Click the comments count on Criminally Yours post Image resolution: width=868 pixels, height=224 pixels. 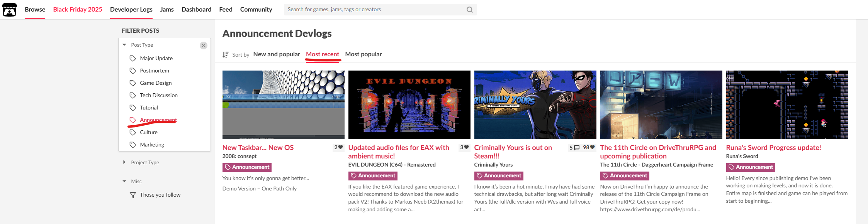574,147
